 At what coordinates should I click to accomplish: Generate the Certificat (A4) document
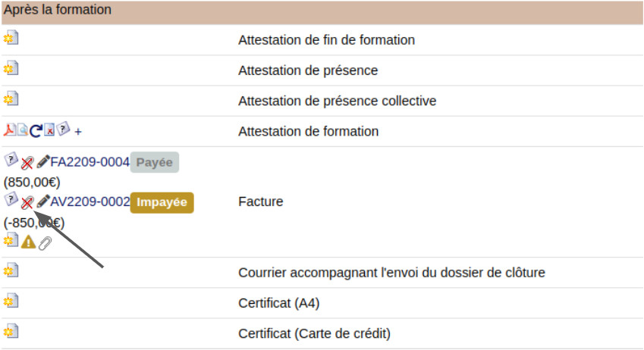pyautogui.click(x=11, y=302)
